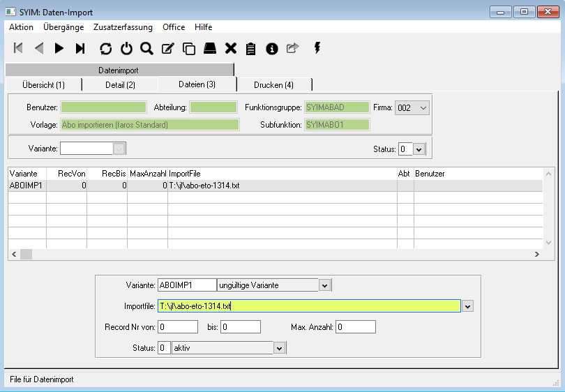Open the top Status dropdown
Image resolution: width=565 pixels, height=392 pixels.
point(419,149)
